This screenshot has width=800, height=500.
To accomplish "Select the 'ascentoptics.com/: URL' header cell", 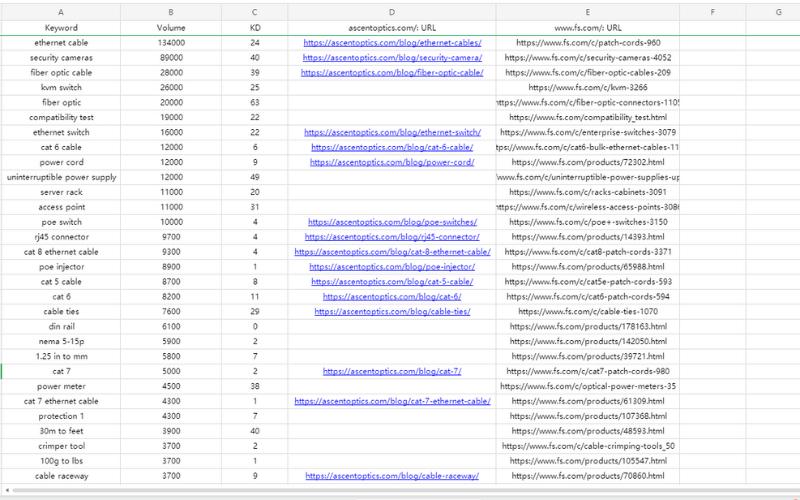I will [392, 28].
